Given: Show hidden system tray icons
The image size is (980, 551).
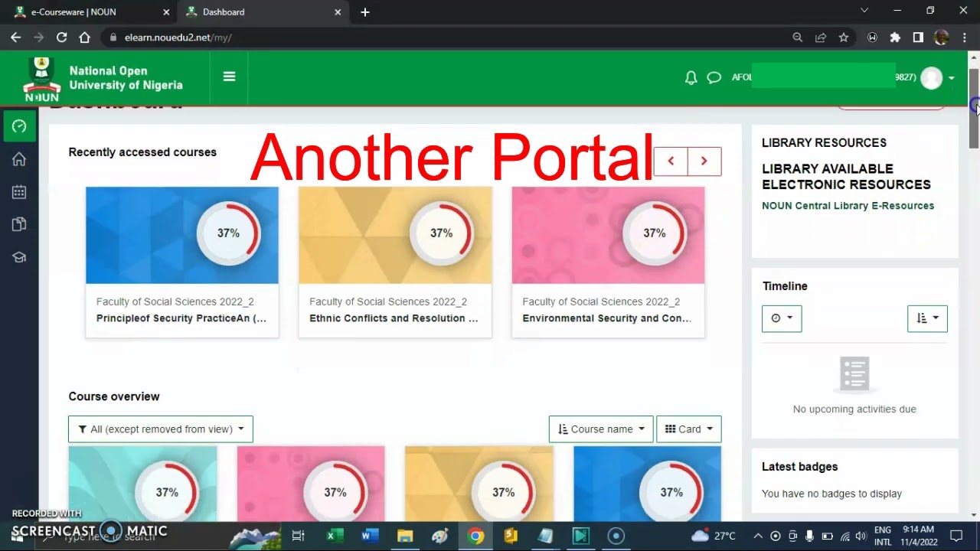Looking at the screenshot, I should [x=758, y=536].
